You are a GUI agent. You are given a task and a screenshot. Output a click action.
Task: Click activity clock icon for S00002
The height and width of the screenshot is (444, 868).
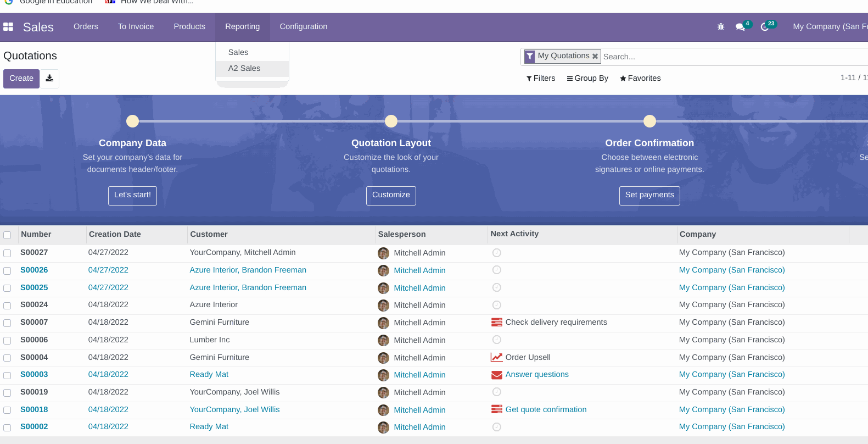click(497, 427)
